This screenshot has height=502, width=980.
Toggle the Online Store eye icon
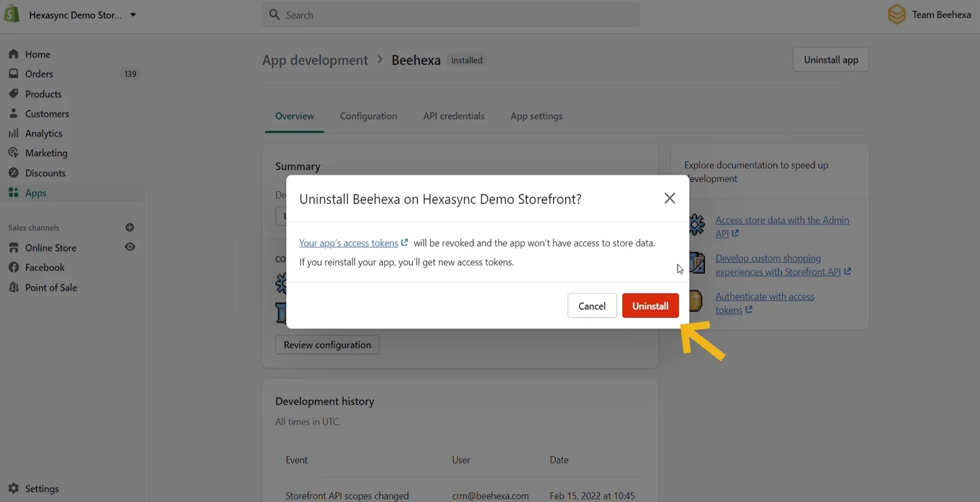tap(130, 247)
